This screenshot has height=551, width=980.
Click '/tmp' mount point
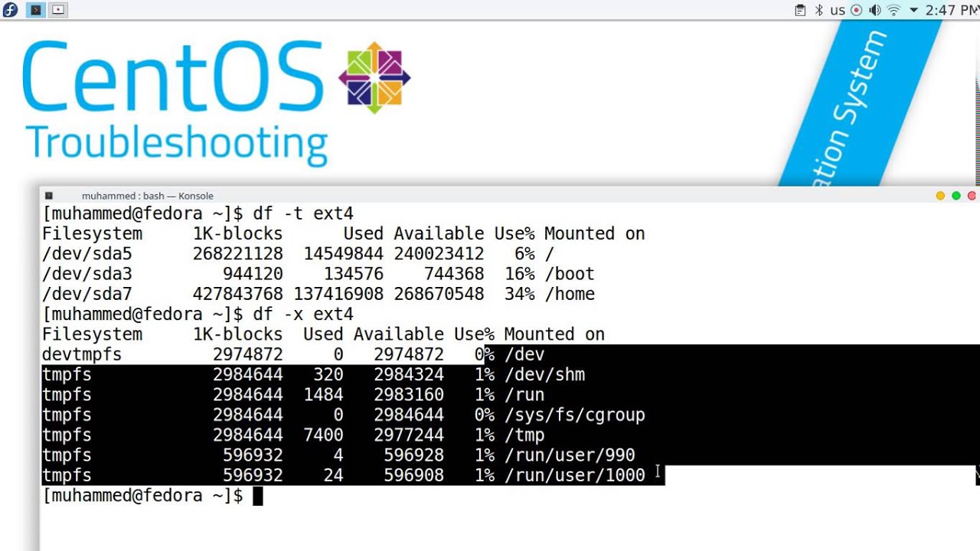(524, 435)
